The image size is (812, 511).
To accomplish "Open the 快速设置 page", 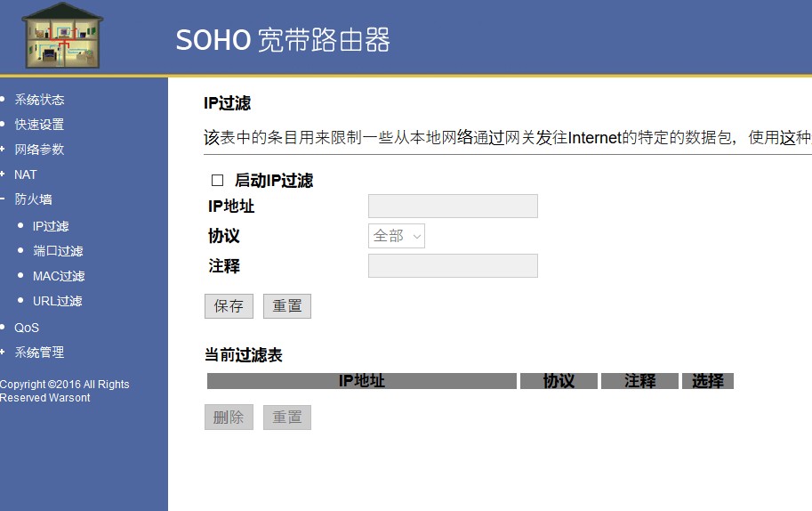I will click(x=39, y=125).
